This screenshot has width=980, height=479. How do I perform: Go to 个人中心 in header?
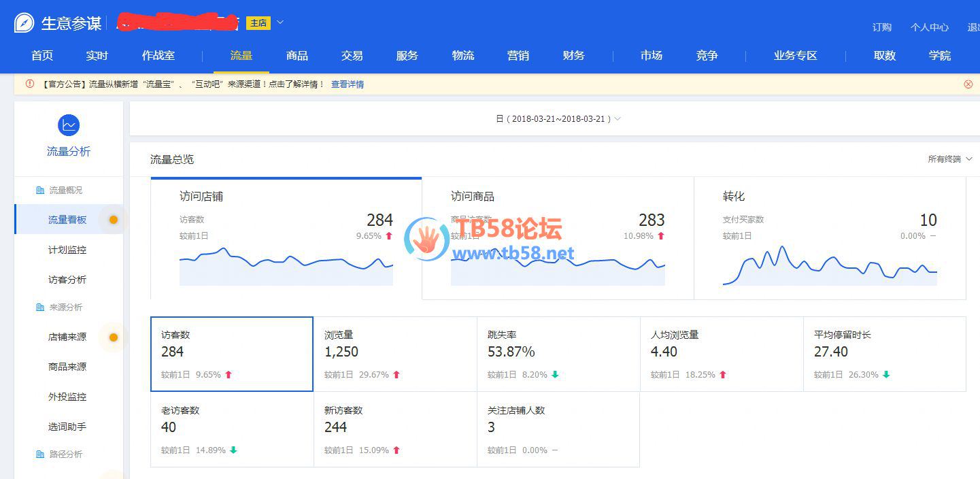click(x=929, y=27)
